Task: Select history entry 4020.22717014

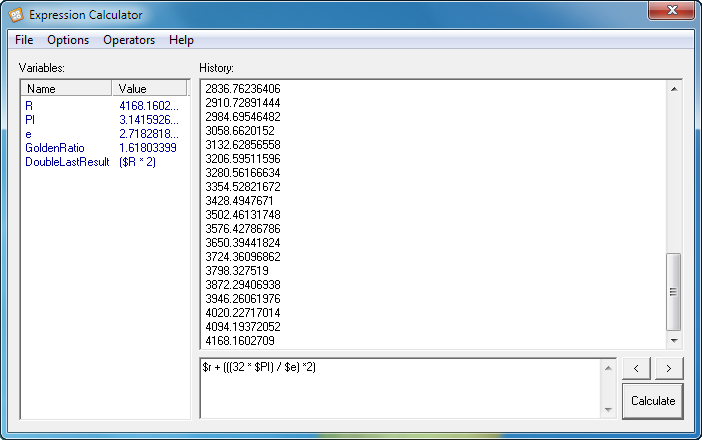Action: pos(243,312)
